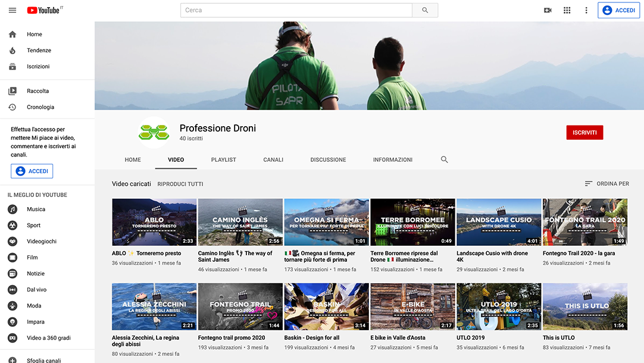
Task: Open the INFORMAZIONI tab
Action: point(393,159)
